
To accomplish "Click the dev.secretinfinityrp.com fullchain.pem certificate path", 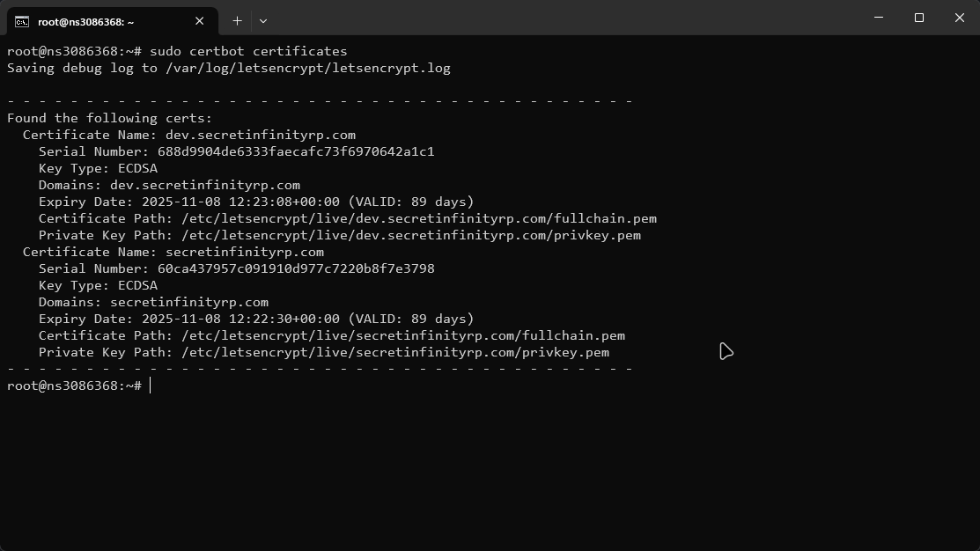I will [x=419, y=218].
